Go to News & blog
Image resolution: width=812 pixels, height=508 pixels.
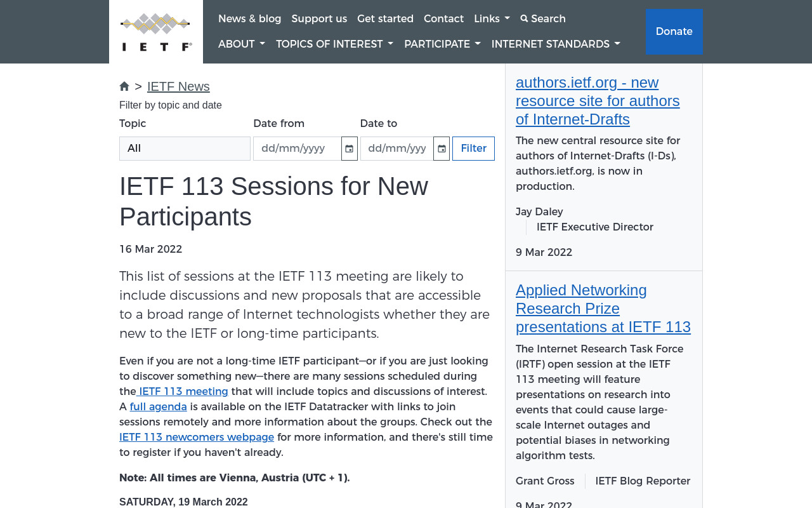250,19
